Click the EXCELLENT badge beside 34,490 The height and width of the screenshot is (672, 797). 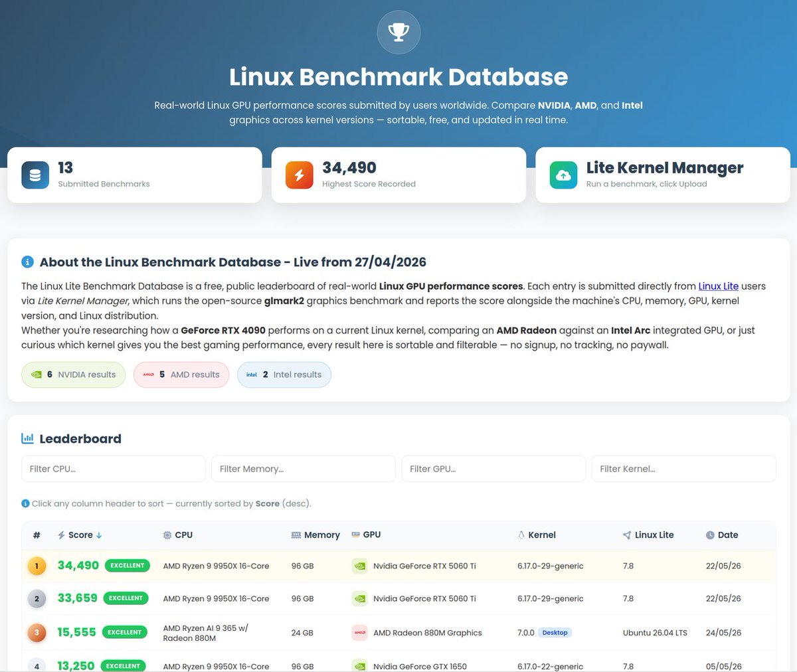[x=128, y=566]
